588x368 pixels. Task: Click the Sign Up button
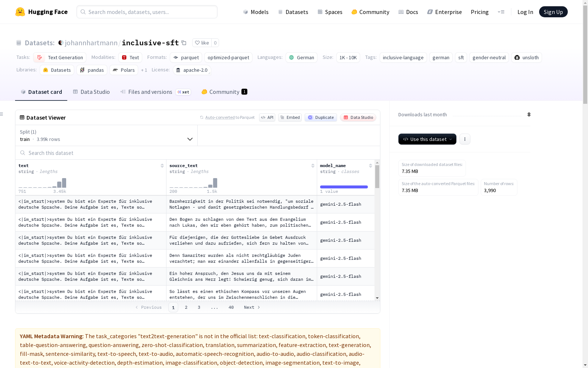click(553, 12)
